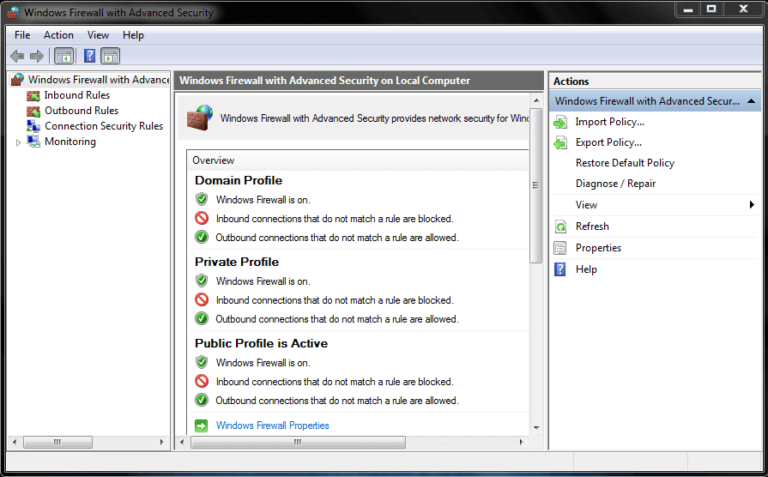Viewport: 768px width, 477px height.
Task: Click the blue Help toolbar icon
Action: pyautogui.click(x=89, y=56)
